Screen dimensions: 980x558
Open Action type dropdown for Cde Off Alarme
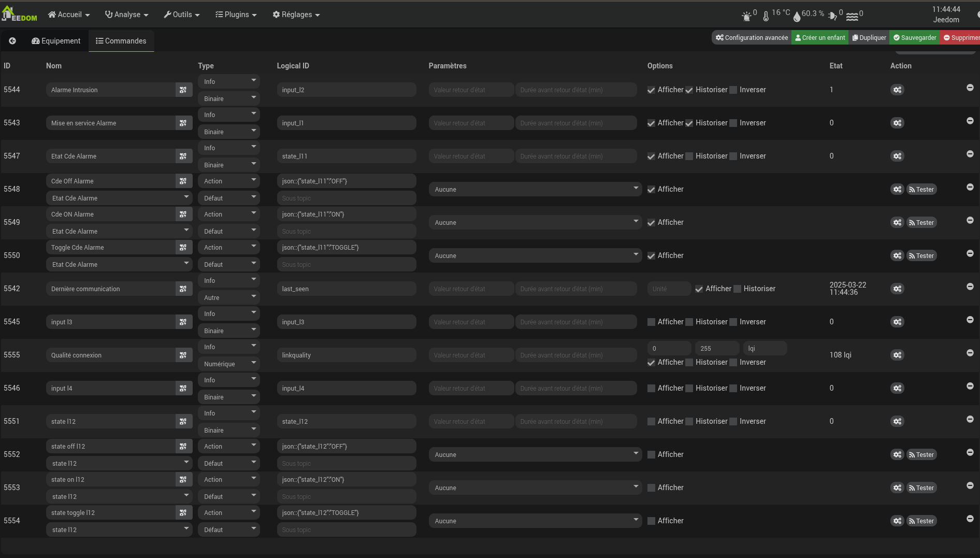pos(228,181)
